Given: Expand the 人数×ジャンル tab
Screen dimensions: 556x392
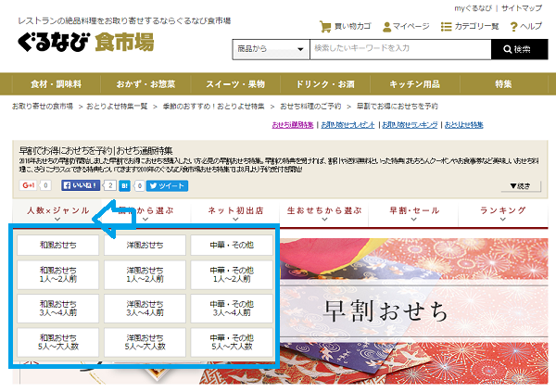Looking at the screenshot, I should point(57,212).
